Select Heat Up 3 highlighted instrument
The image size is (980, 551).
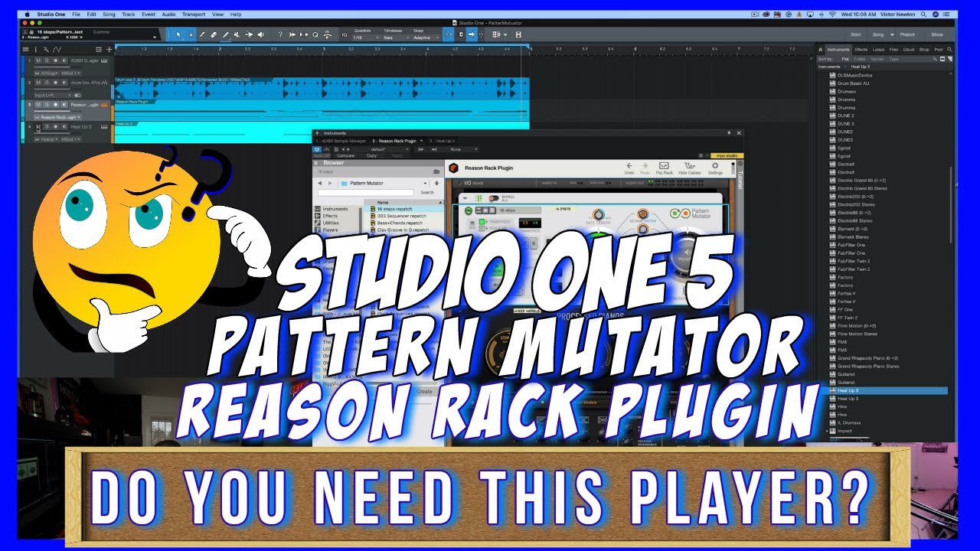point(888,390)
